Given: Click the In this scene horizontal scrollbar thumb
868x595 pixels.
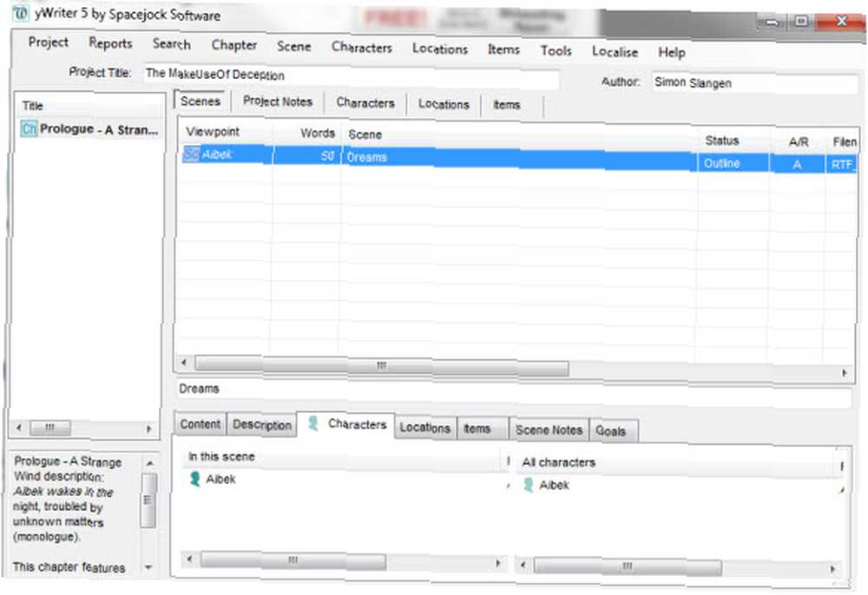Looking at the screenshot, I should coord(293,560).
